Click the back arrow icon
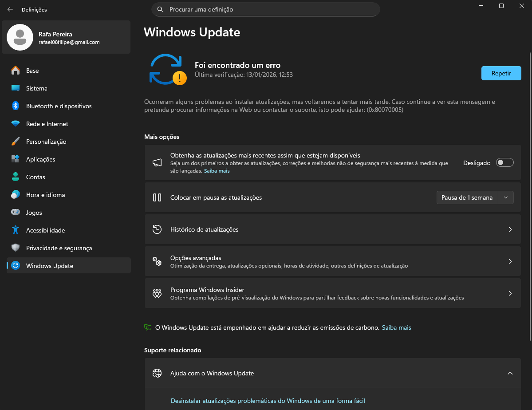 10,9
